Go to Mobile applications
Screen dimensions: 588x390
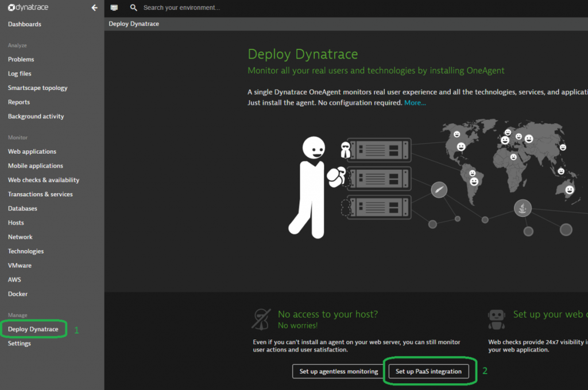pyautogui.click(x=36, y=166)
